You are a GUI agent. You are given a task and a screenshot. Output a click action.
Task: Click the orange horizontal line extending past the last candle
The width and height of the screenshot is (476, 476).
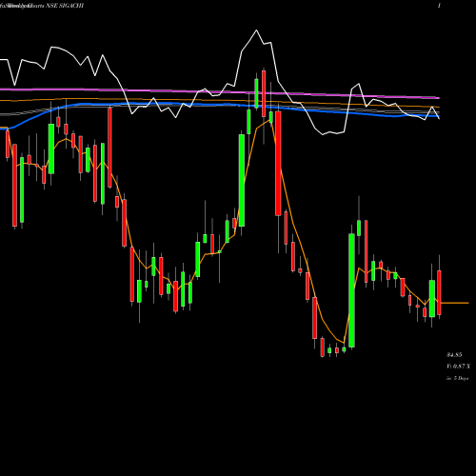(x=455, y=303)
